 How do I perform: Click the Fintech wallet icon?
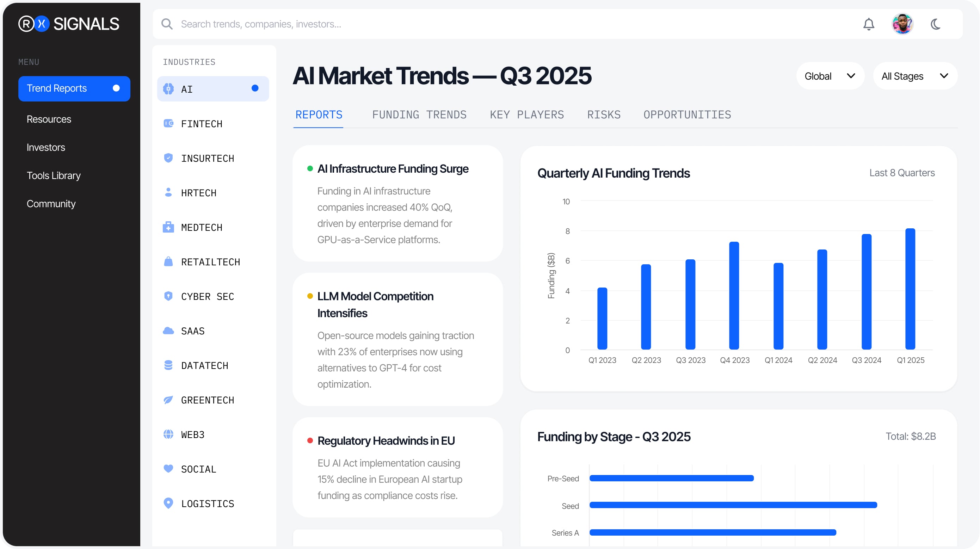[x=168, y=123]
